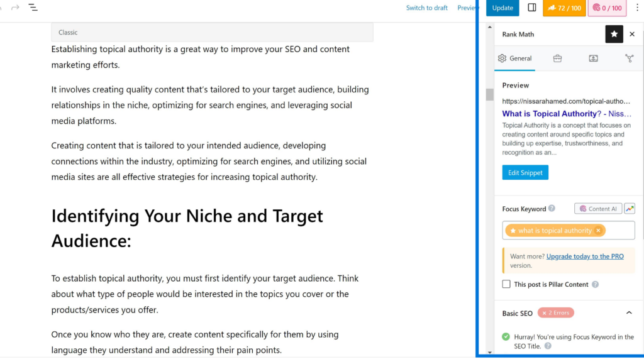Select the General tab in Rank Math
Image resolution: width=644 pixels, height=359 pixels.
tap(514, 58)
